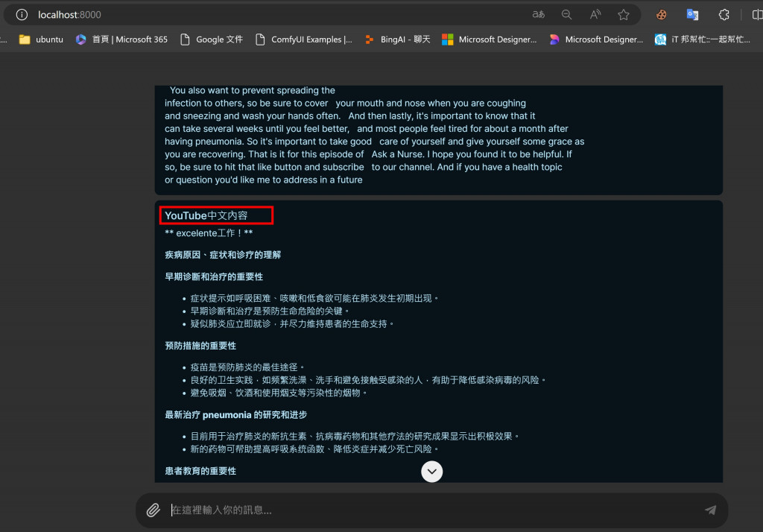Click the heading 最新治疗 pneumonia 的研究和进步
This screenshot has width=763, height=532.
(x=236, y=415)
